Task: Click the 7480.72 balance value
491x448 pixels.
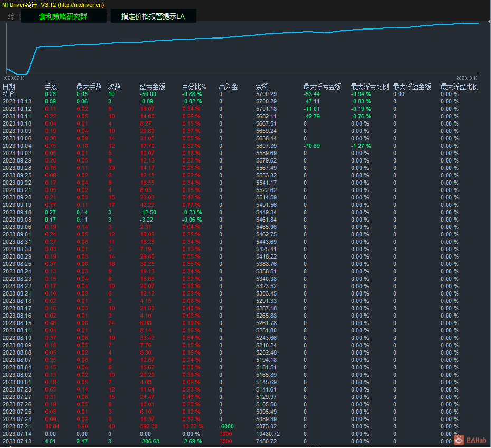Action: (267, 442)
